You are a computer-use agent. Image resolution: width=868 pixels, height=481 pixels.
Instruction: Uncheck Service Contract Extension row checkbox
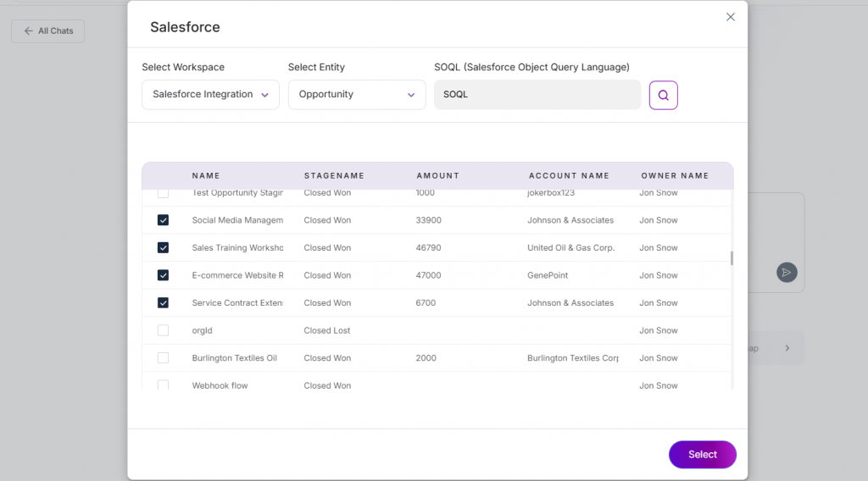[163, 303]
